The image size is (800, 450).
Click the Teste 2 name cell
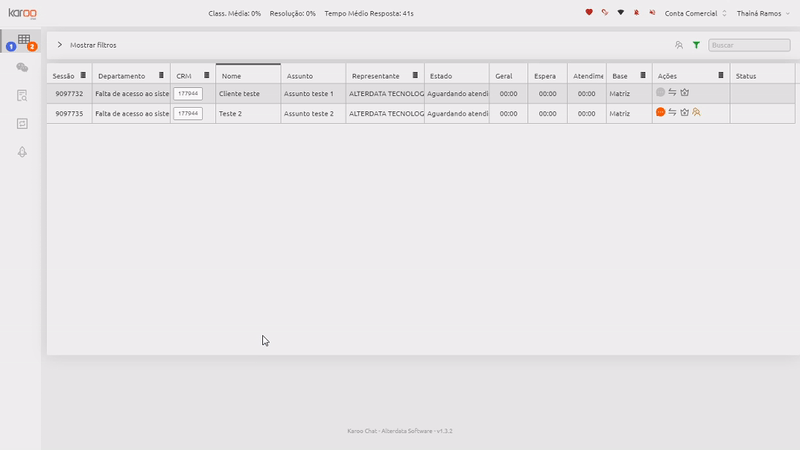click(248, 113)
